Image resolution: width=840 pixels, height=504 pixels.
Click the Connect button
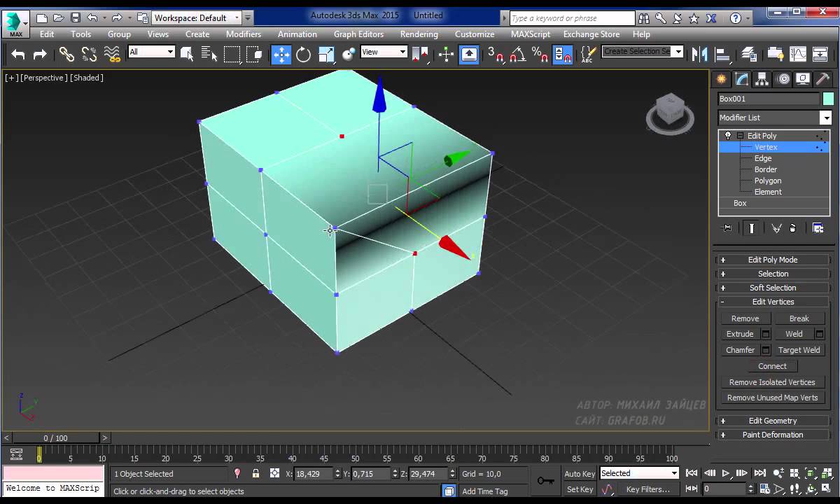click(x=772, y=366)
